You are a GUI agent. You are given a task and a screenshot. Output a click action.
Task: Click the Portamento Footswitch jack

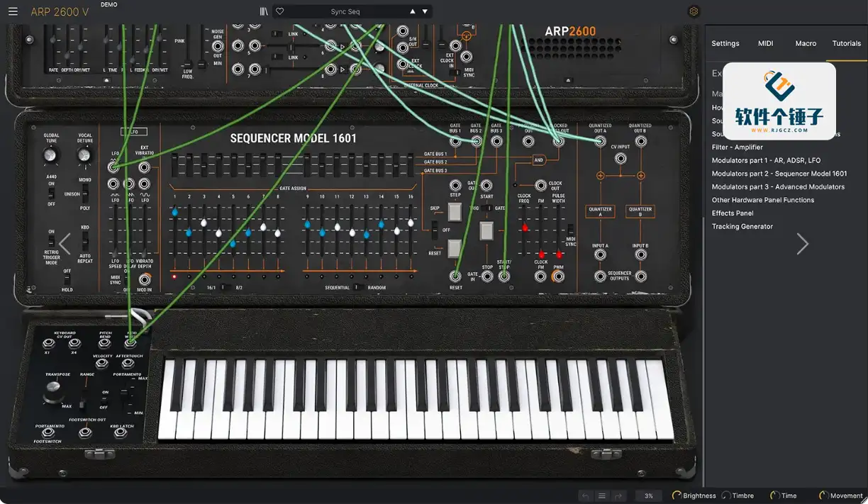(x=48, y=434)
